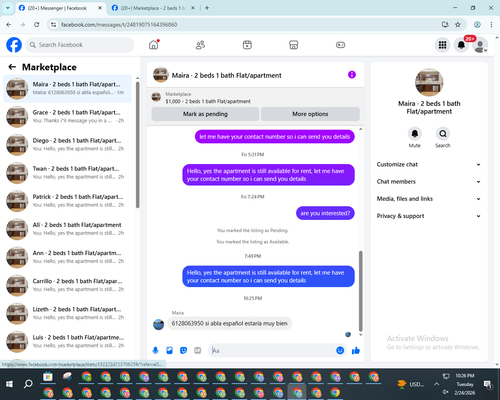Open the Home feed icon

click(154, 45)
